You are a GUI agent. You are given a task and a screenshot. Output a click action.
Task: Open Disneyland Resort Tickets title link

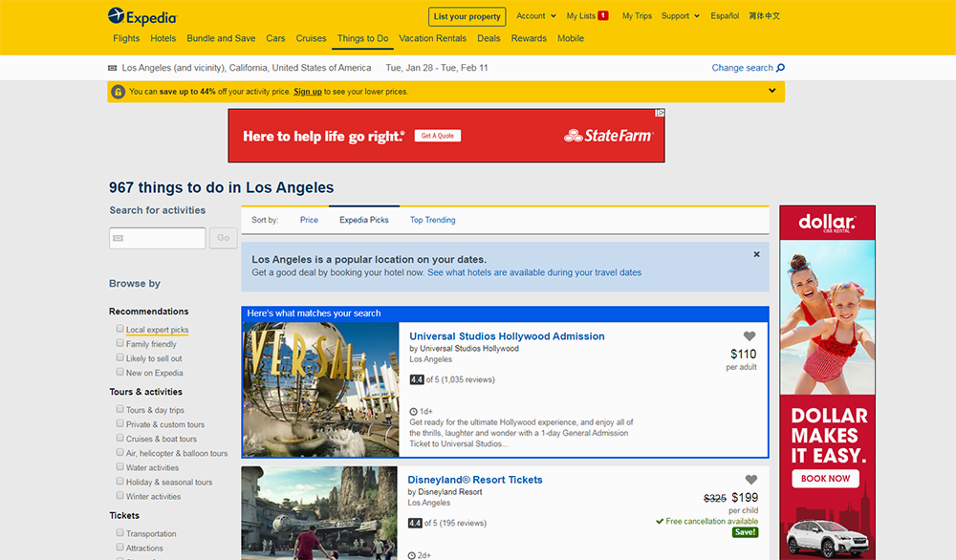(x=475, y=480)
